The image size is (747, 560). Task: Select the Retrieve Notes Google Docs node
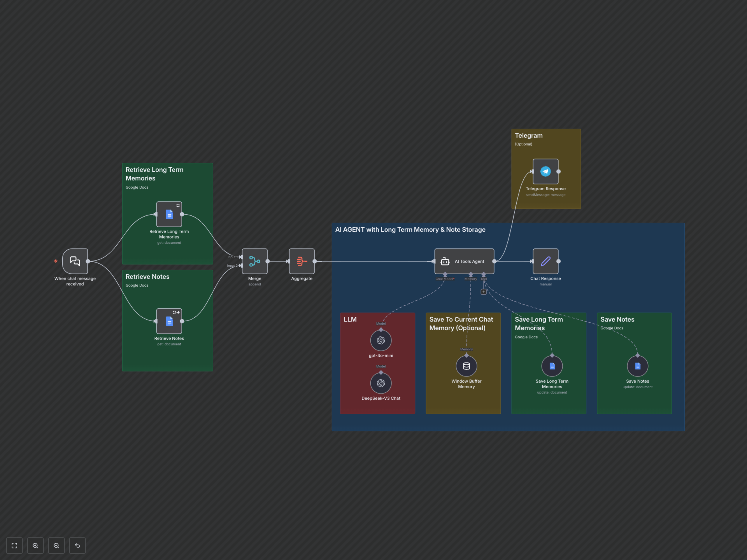(169, 321)
